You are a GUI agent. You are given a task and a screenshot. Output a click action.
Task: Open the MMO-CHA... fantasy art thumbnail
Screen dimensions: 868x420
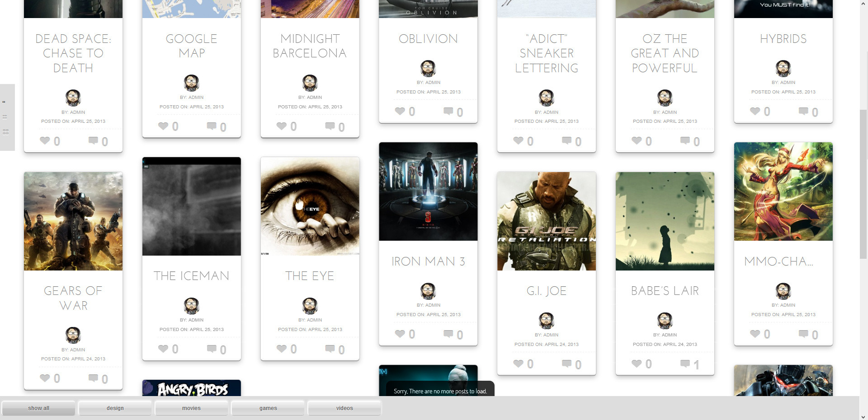(x=783, y=191)
